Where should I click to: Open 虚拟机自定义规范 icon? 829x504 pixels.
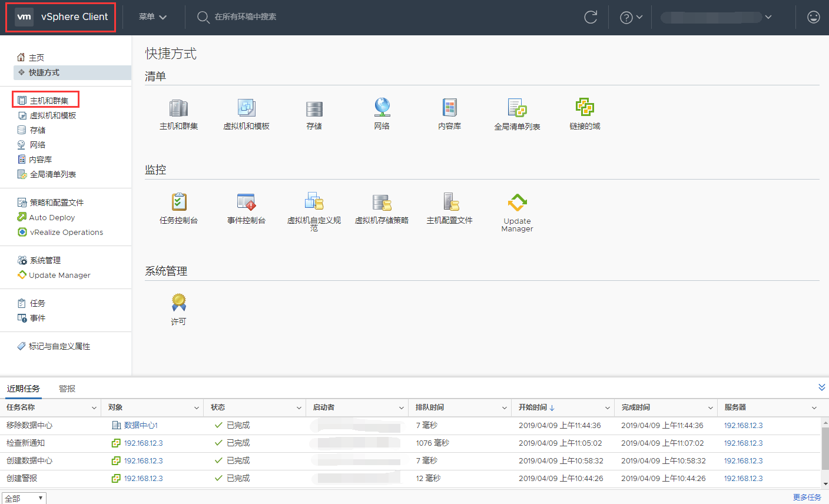pos(314,201)
